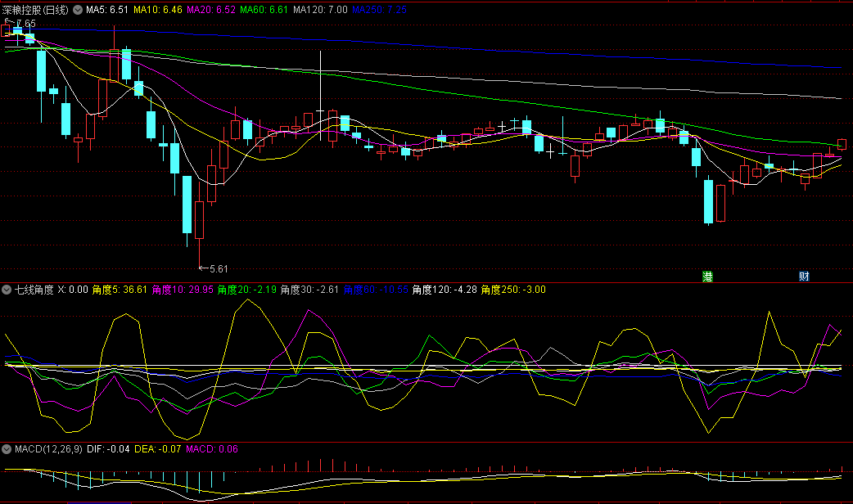
Task: Click the 角度30: -2.61 value
Action: pyautogui.click(x=309, y=290)
